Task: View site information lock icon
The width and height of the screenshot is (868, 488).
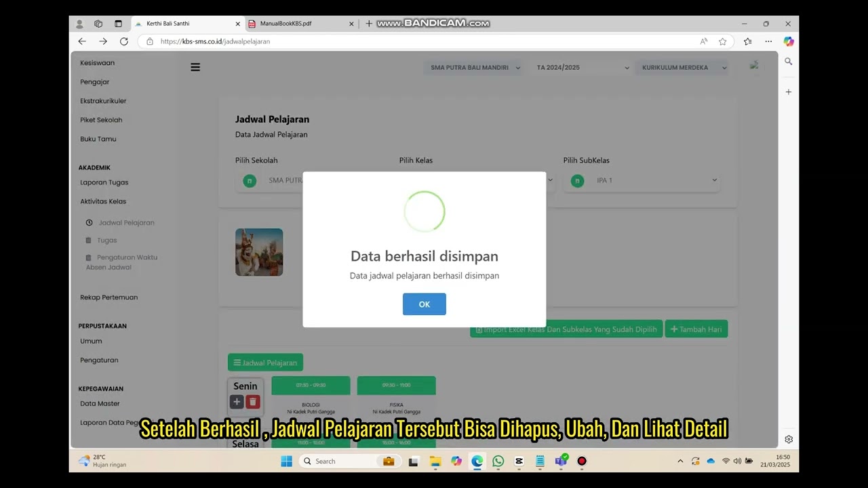Action: coord(150,41)
